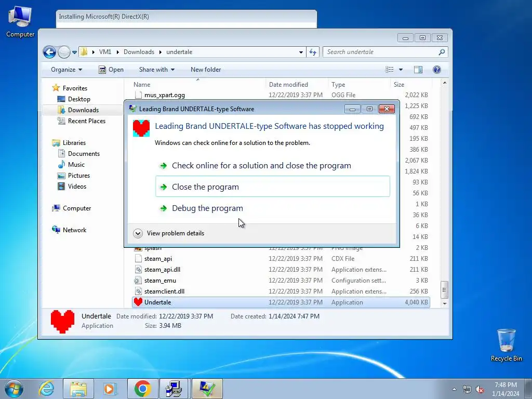Open the view options dropdown arrow
Image resolution: width=532 pixels, height=399 pixels.
pyautogui.click(x=401, y=70)
